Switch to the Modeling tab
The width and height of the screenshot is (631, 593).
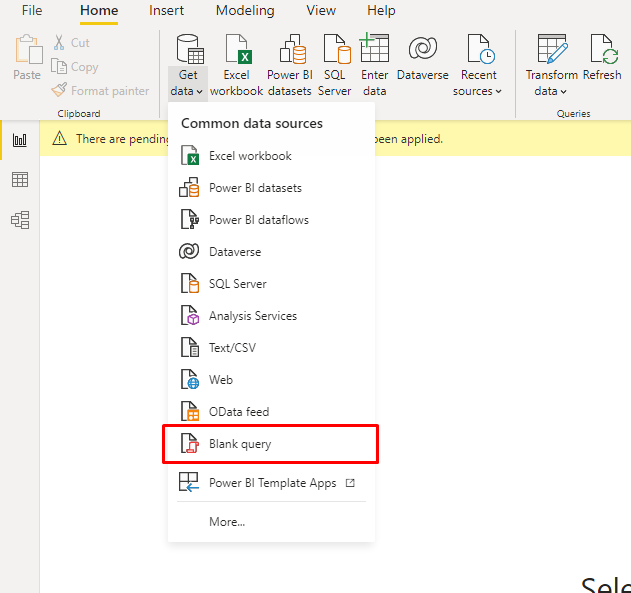click(x=245, y=11)
